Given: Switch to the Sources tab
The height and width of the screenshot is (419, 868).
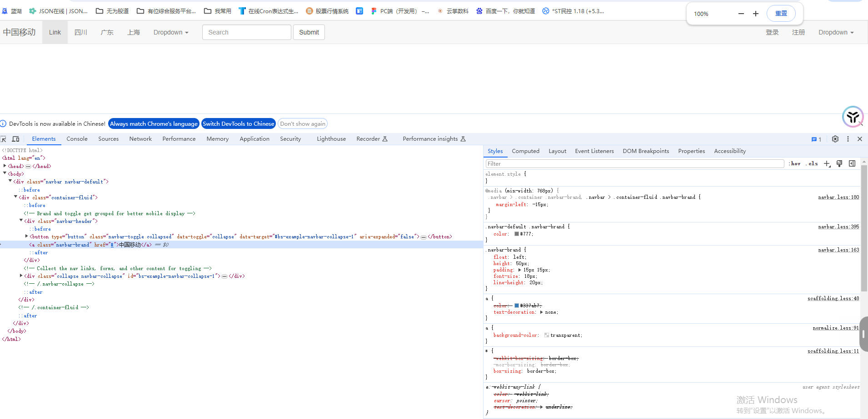Looking at the screenshot, I should pos(108,139).
